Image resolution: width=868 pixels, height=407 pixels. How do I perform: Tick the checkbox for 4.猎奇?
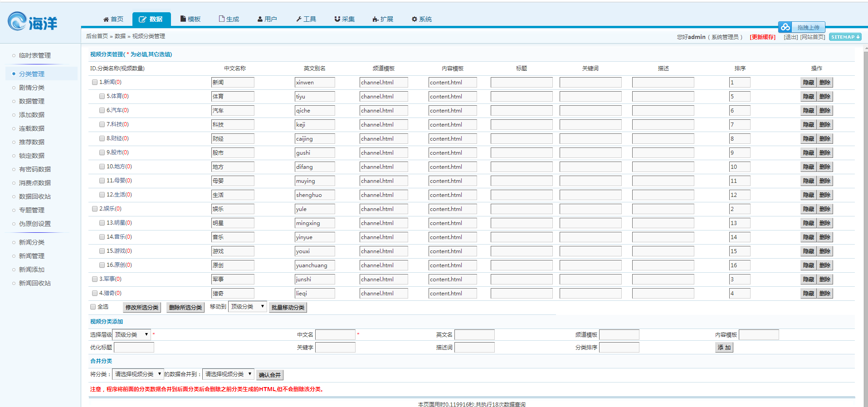click(x=95, y=293)
